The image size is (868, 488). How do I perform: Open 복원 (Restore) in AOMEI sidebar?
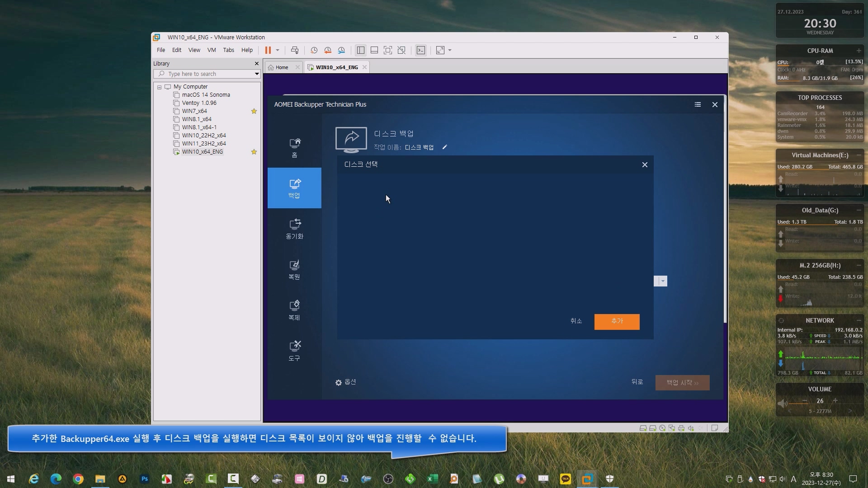[x=294, y=270]
